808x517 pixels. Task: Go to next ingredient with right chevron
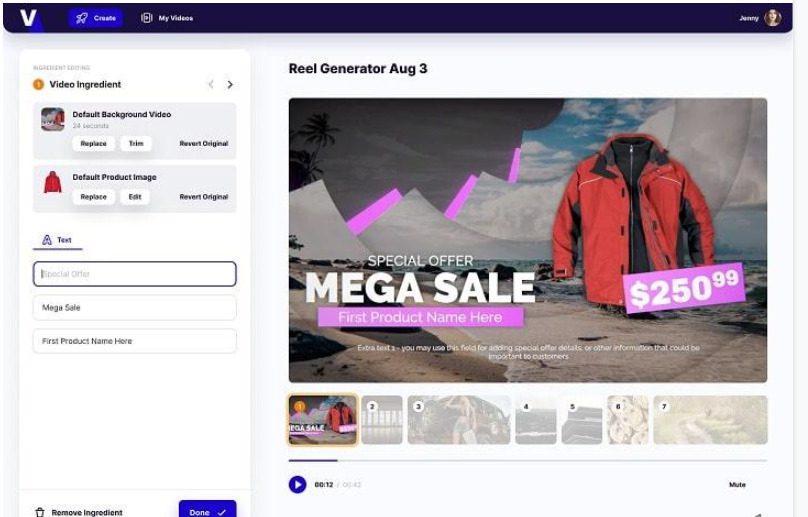click(230, 85)
